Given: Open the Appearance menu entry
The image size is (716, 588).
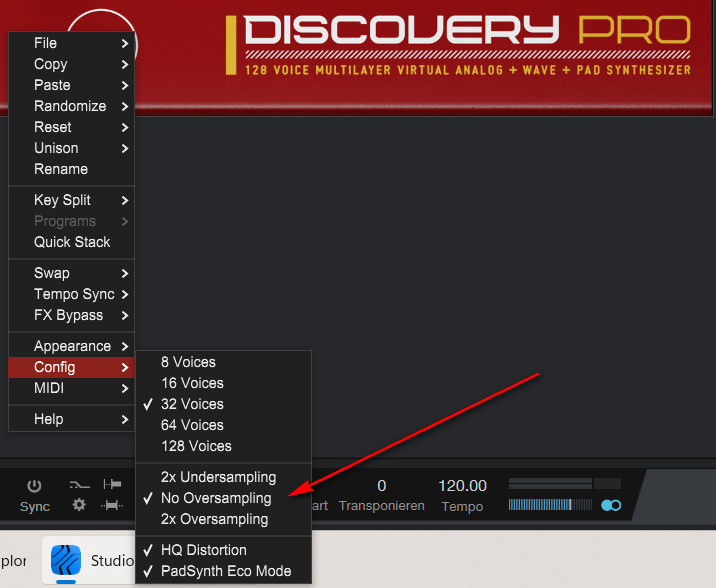Looking at the screenshot, I should coord(72,346).
